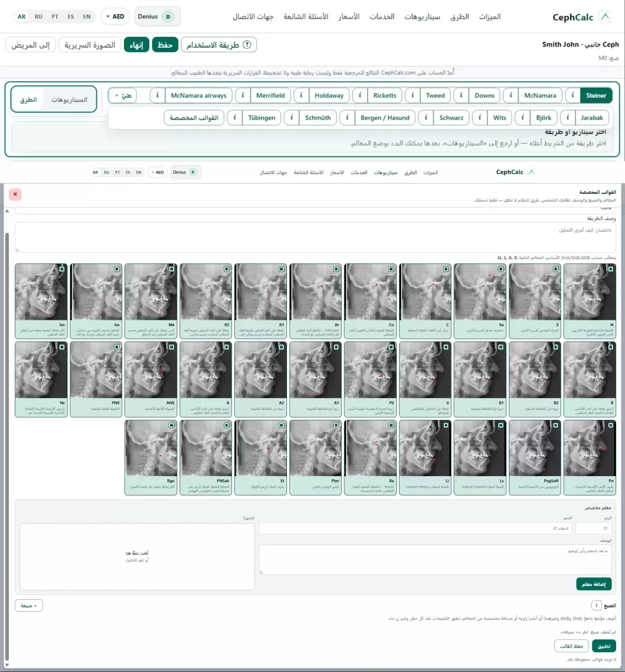Open AED currency dropdown in lower header
The height and width of the screenshot is (672, 625).
[157, 172]
